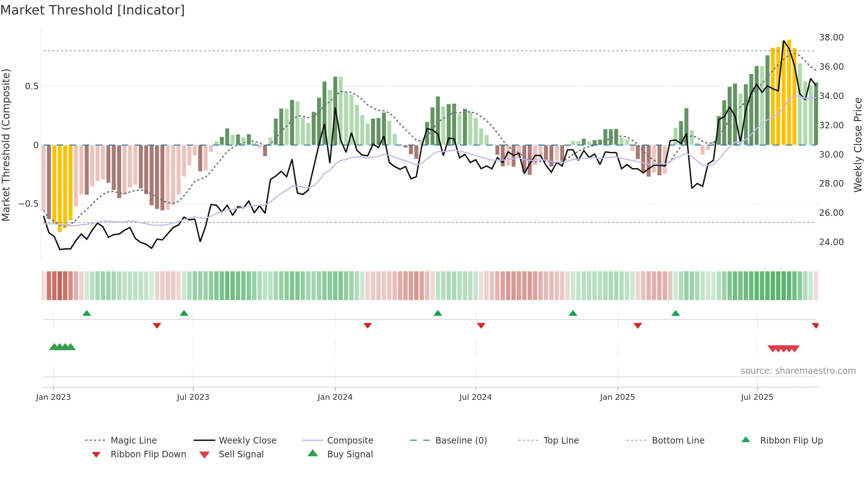This screenshot has width=868, height=488.
Task: Click the Jan 2025 x-axis label
Action: [618, 397]
